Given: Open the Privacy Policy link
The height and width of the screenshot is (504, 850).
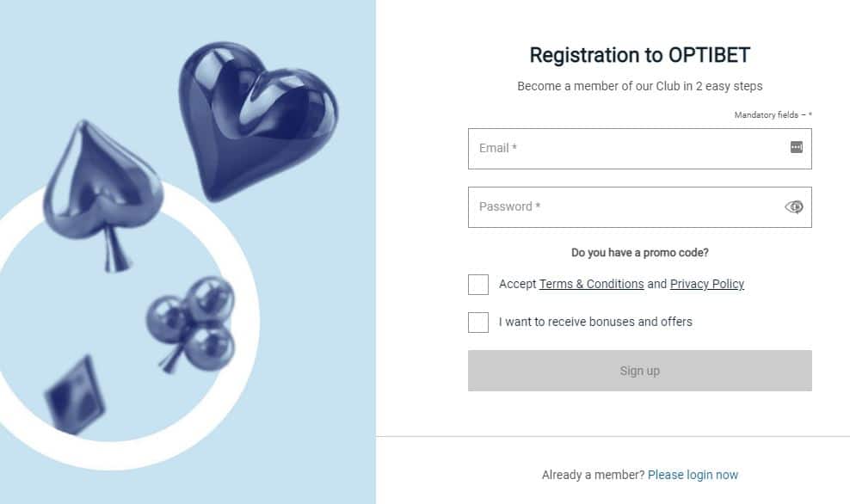Looking at the screenshot, I should coord(706,284).
